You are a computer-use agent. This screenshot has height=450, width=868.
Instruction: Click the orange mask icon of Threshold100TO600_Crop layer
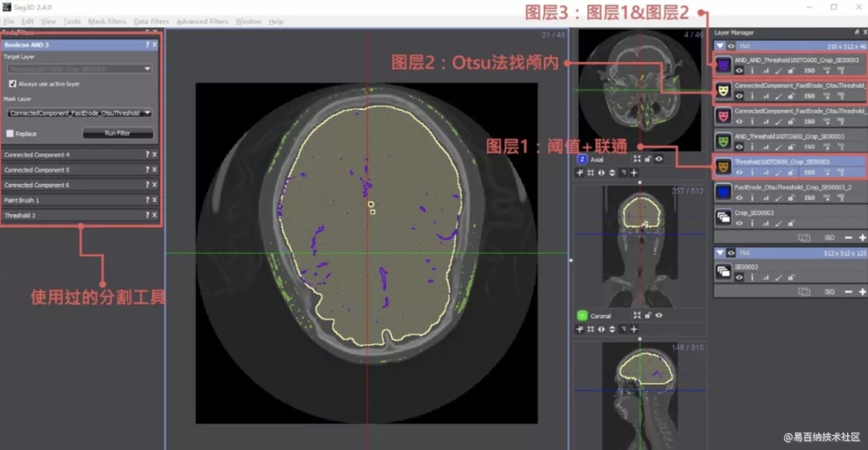[x=723, y=167]
